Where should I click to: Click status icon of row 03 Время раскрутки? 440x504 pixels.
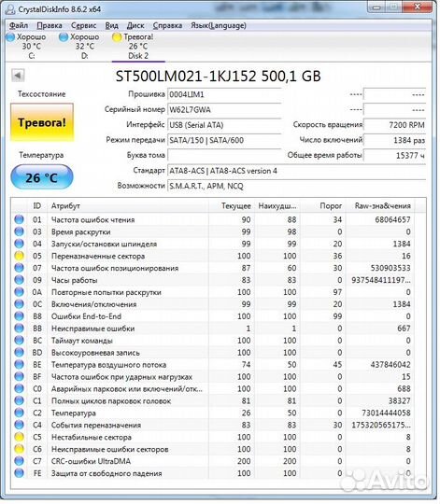[x=20, y=231]
